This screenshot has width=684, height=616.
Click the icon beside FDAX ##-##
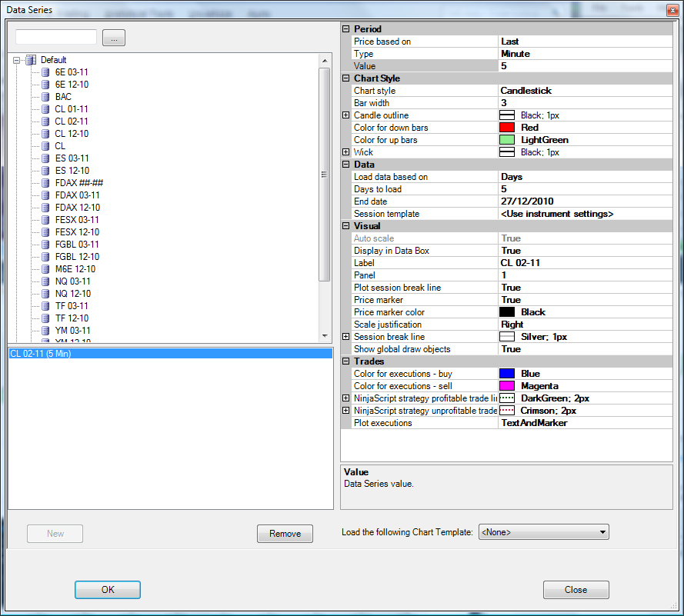(x=45, y=183)
